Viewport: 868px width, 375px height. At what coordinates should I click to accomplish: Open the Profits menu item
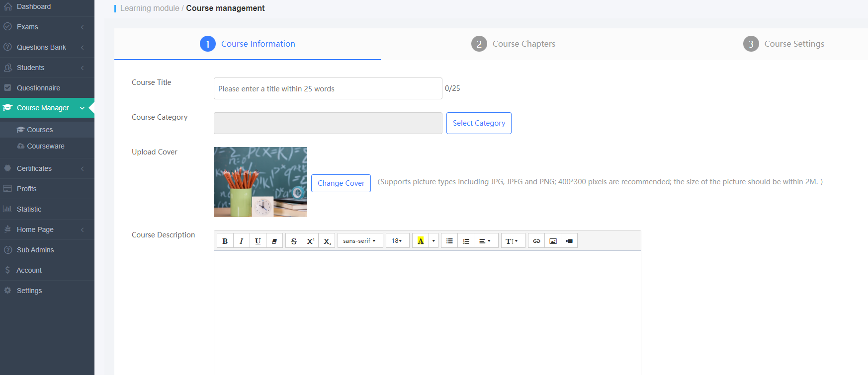tap(47, 189)
